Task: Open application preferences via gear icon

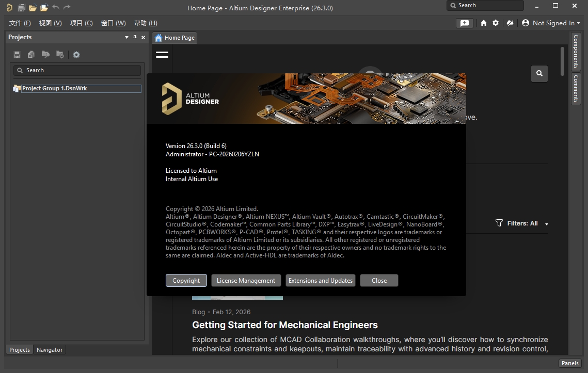Action: tap(495, 23)
